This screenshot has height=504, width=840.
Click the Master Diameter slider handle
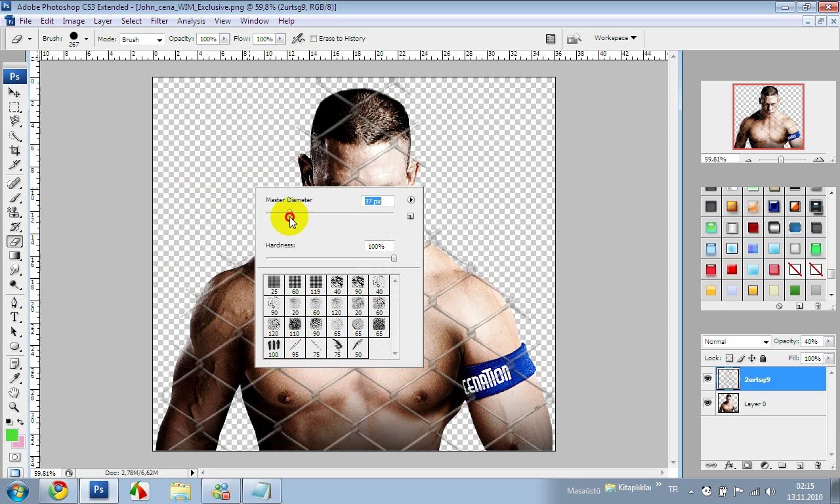tap(289, 212)
